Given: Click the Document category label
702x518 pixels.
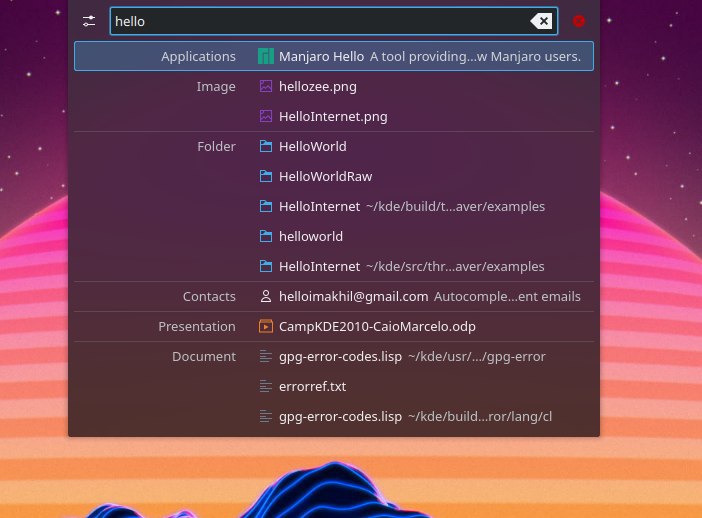Looking at the screenshot, I should click(204, 356).
